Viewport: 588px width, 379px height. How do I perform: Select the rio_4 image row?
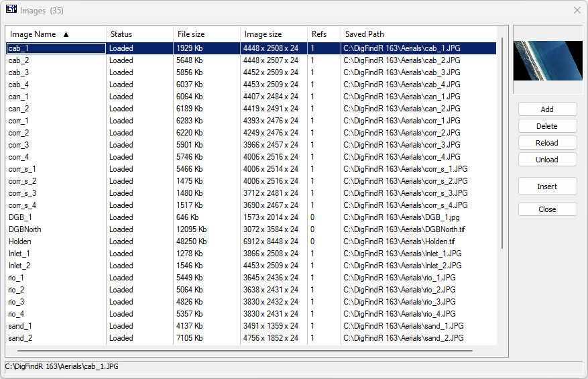(x=251, y=314)
